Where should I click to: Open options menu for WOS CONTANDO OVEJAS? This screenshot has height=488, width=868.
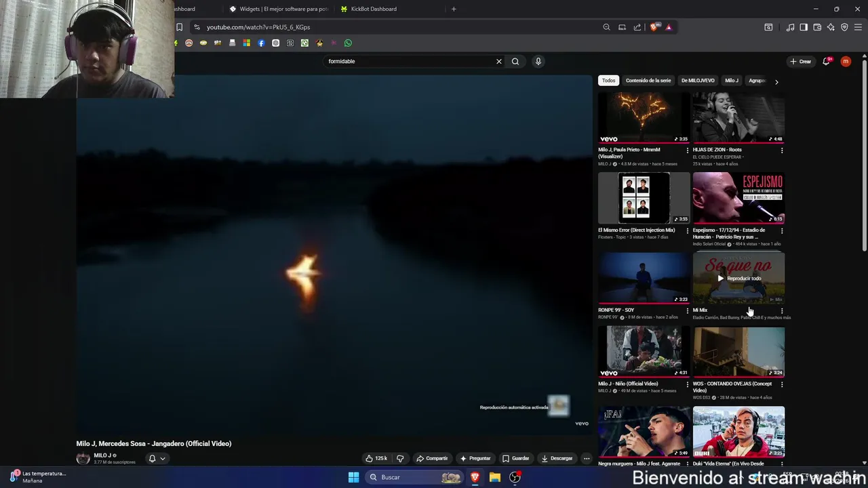pos(782,384)
